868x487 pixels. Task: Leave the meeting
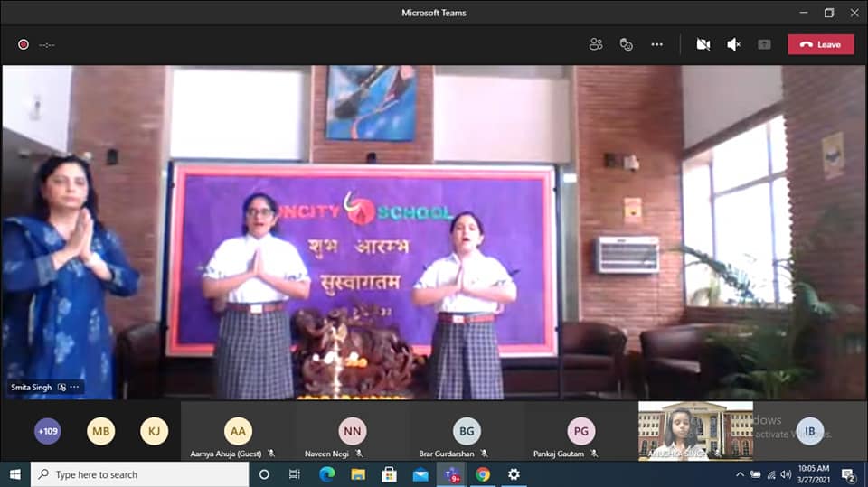820,44
